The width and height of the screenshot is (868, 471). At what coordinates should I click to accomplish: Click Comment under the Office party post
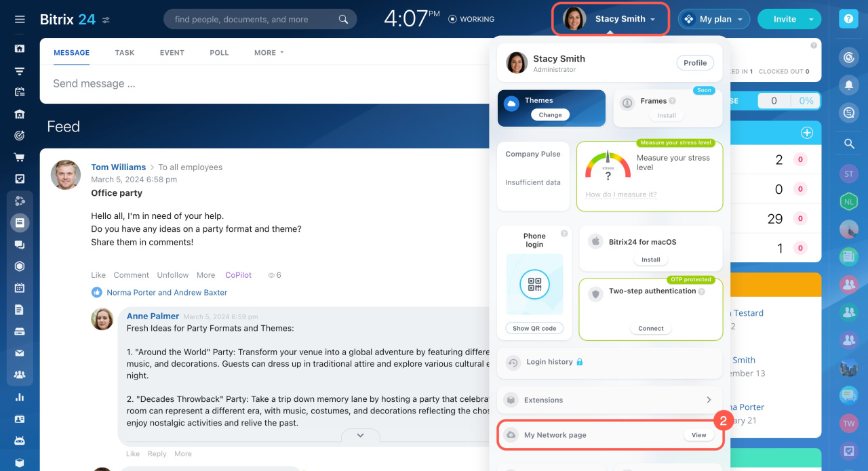(132, 275)
